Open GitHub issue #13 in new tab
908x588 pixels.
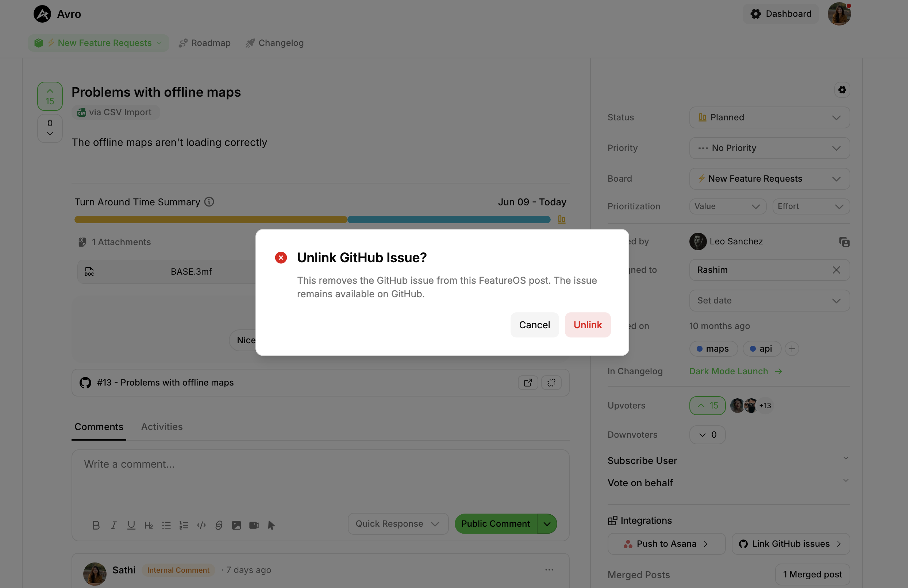click(x=528, y=383)
